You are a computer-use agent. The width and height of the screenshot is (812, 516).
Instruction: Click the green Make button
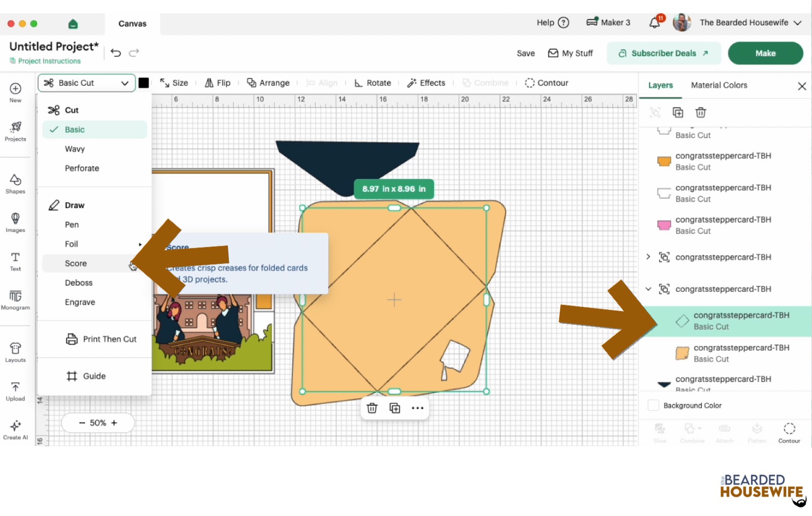click(x=765, y=53)
